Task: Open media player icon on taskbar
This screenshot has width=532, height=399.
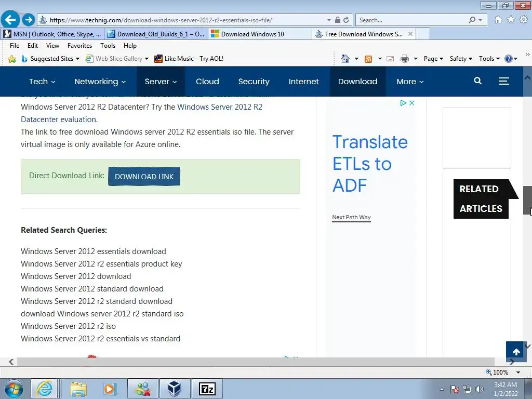Action: (110, 389)
